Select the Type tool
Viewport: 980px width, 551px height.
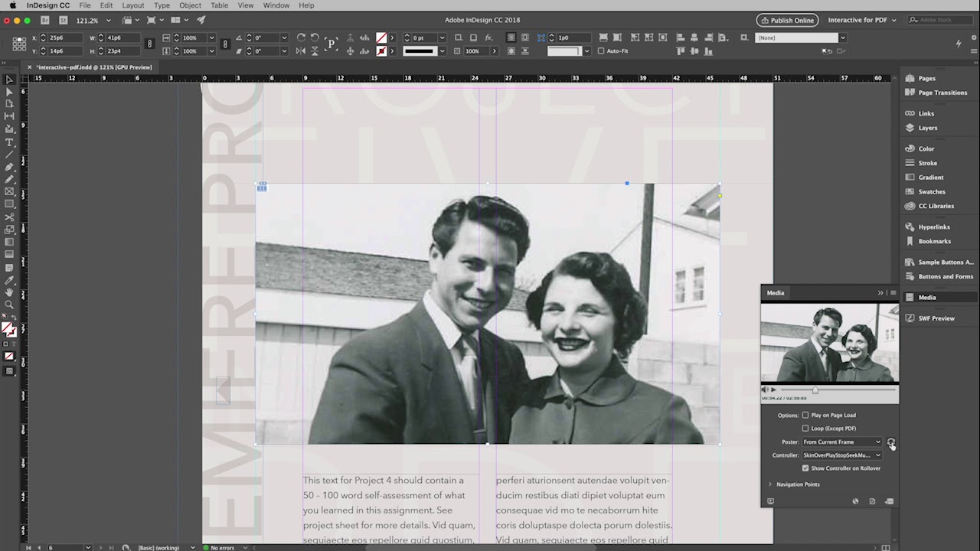pos(9,142)
